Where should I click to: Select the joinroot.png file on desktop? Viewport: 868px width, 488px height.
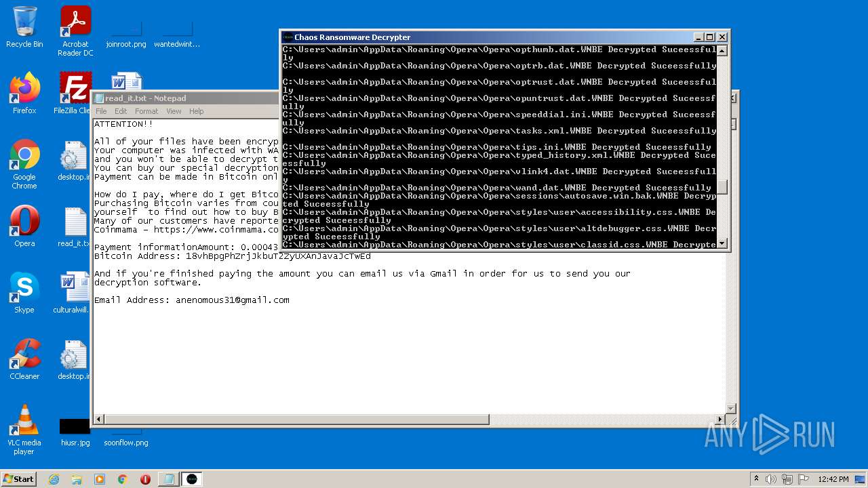(x=125, y=34)
